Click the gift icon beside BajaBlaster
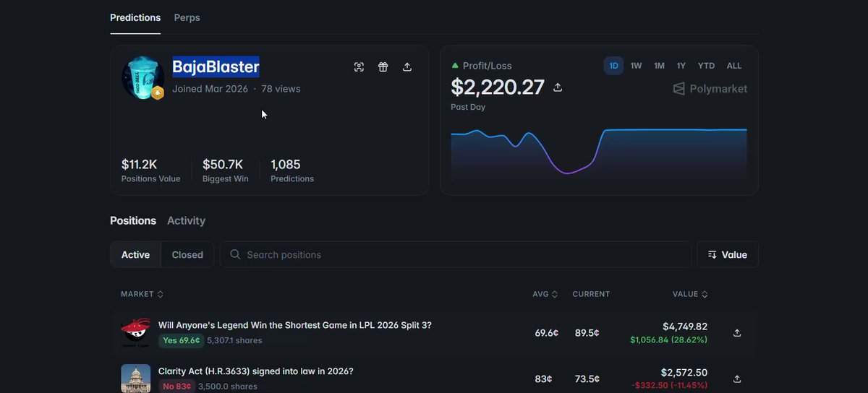 click(x=383, y=67)
